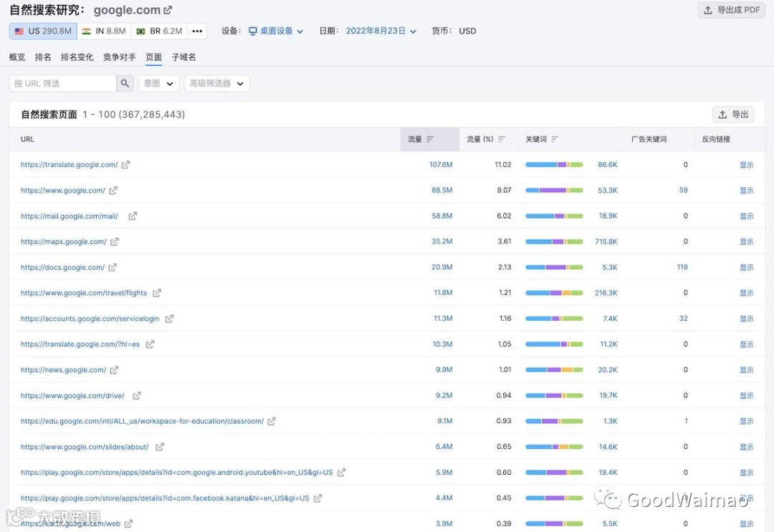Open the https://maps.google.com/ link
This screenshot has width=774, height=532.
click(64, 241)
